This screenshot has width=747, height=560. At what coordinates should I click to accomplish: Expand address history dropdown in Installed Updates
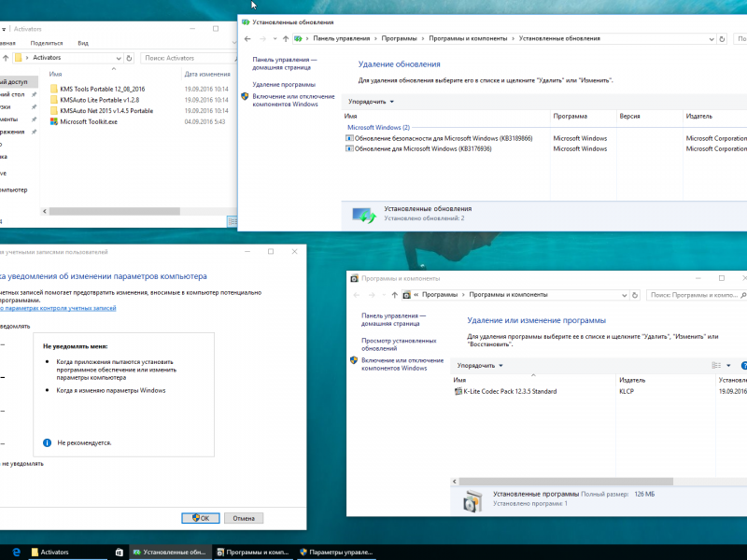click(712, 39)
